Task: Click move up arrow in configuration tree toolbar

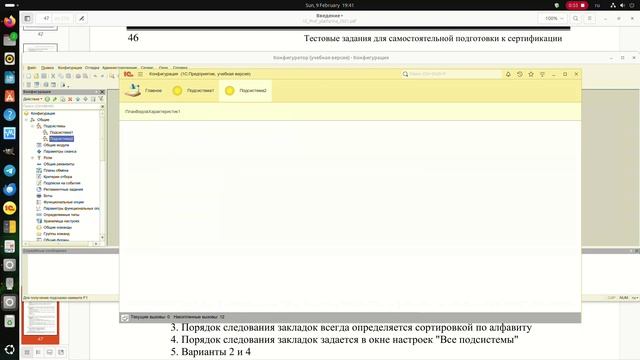Action: (x=78, y=99)
